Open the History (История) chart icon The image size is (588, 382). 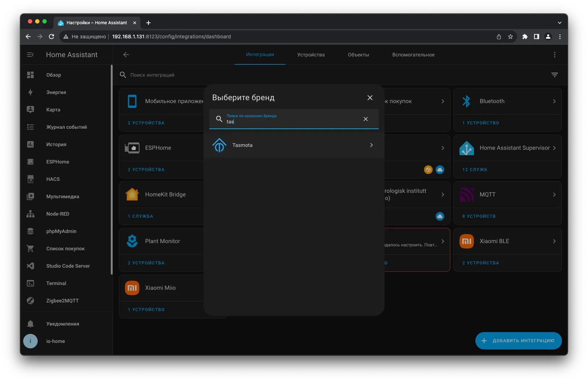[30, 144]
